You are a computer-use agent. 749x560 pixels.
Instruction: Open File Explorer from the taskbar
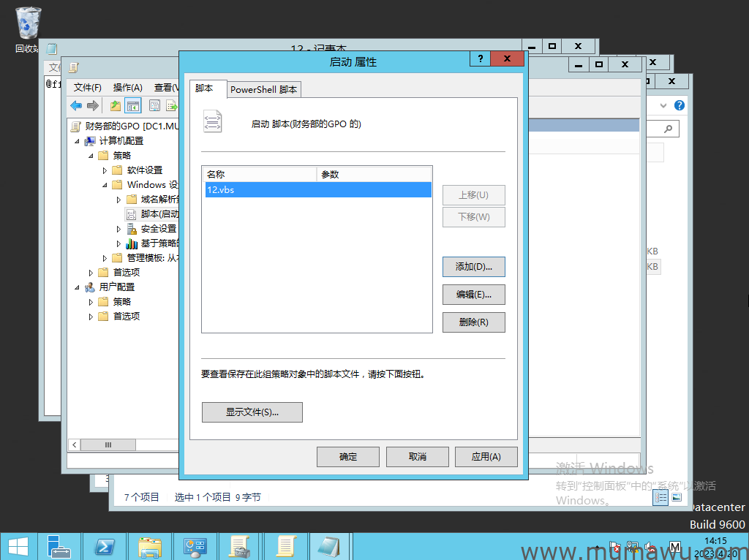pyautogui.click(x=150, y=546)
